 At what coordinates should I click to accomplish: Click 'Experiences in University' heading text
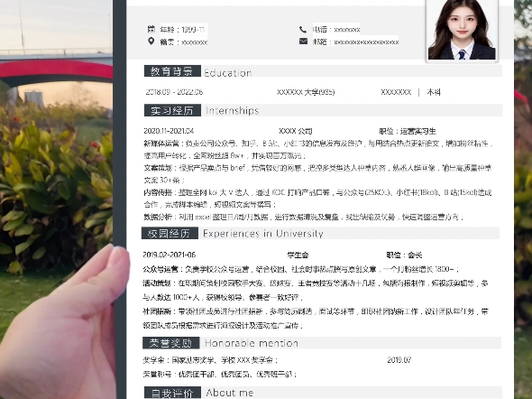point(263,234)
